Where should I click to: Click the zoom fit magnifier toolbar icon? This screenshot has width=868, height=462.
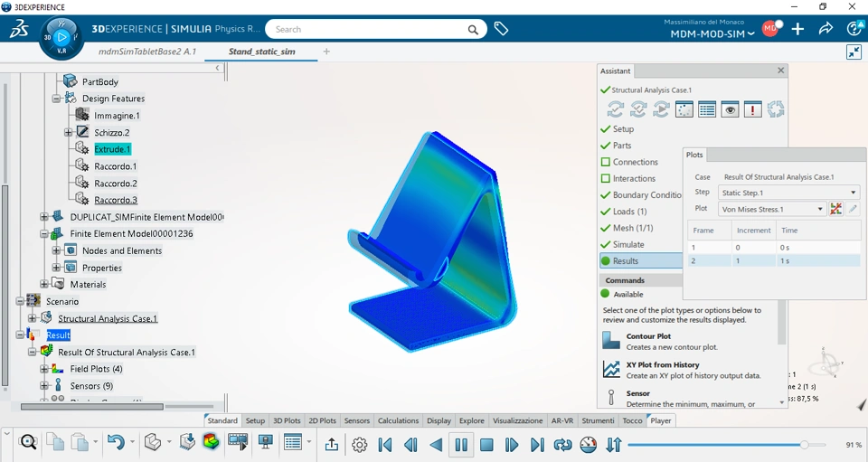coord(28,443)
